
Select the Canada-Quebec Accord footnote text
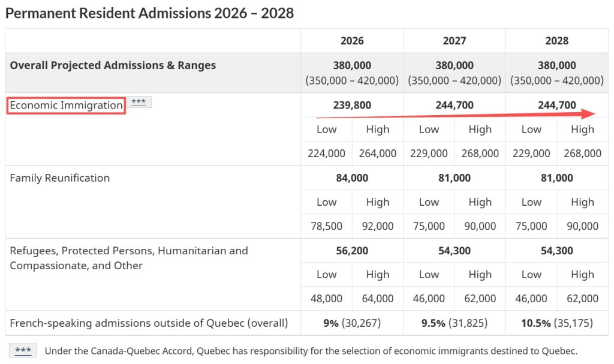[x=311, y=351]
